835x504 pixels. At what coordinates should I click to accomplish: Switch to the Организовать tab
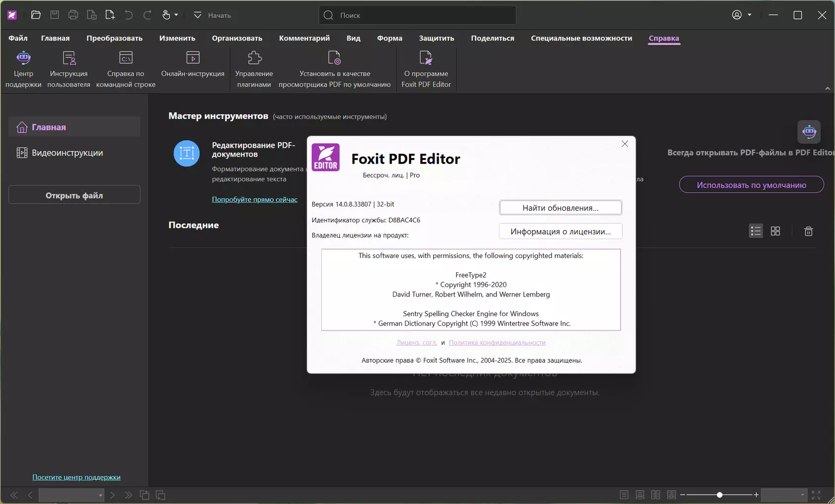coord(237,38)
